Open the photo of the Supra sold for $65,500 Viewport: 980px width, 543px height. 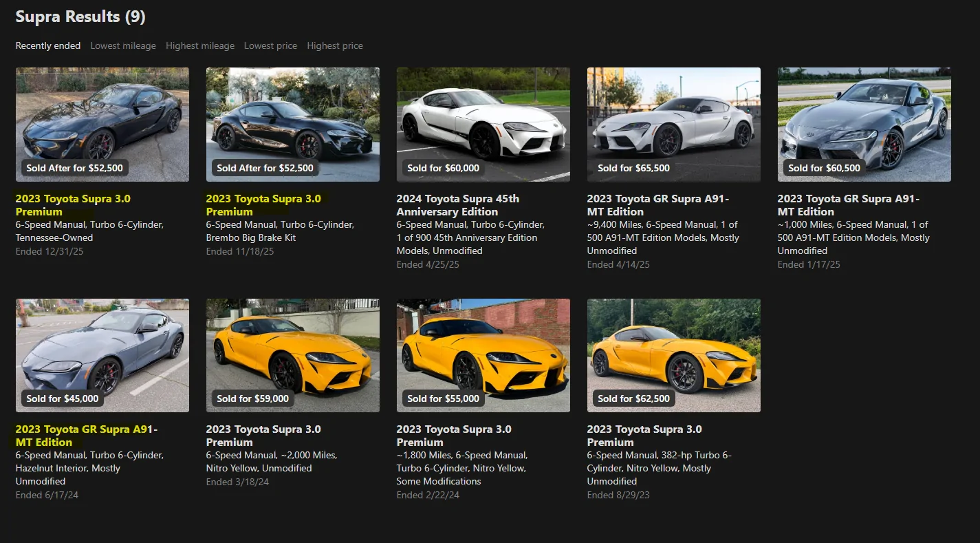pyautogui.click(x=674, y=125)
